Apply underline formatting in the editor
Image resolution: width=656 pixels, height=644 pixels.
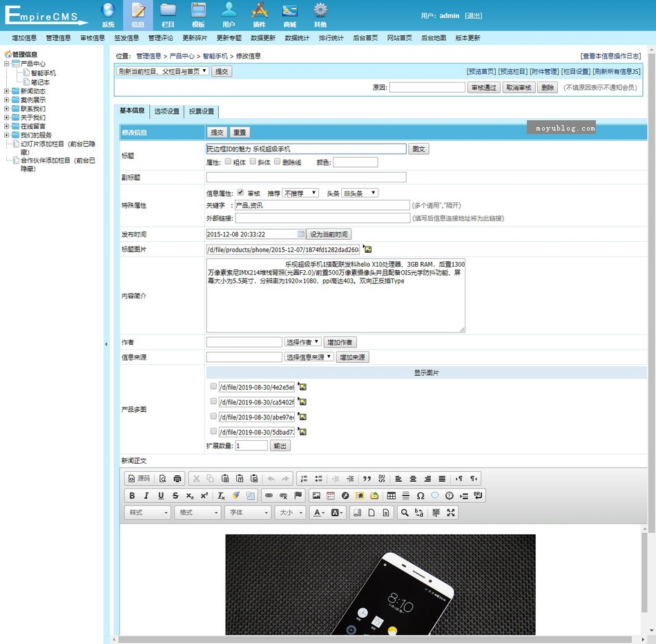(161, 495)
